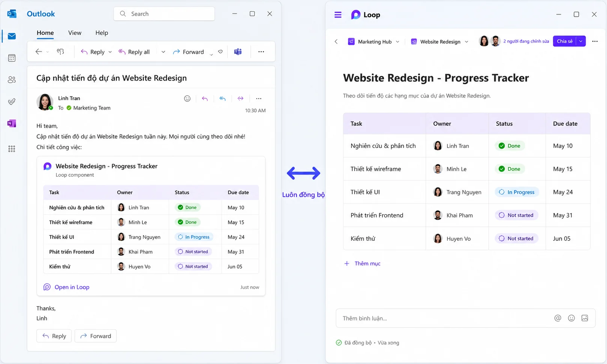Open Mail in Outlook sidebar
607x364 pixels.
(x=12, y=36)
